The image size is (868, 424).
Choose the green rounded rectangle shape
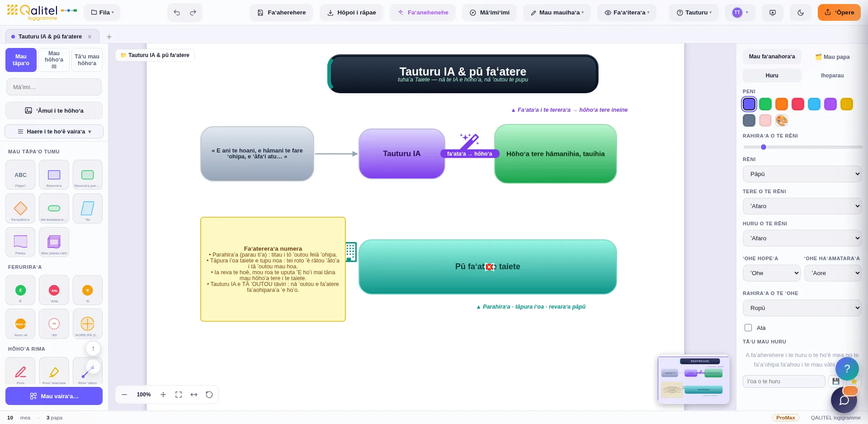click(x=88, y=175)
